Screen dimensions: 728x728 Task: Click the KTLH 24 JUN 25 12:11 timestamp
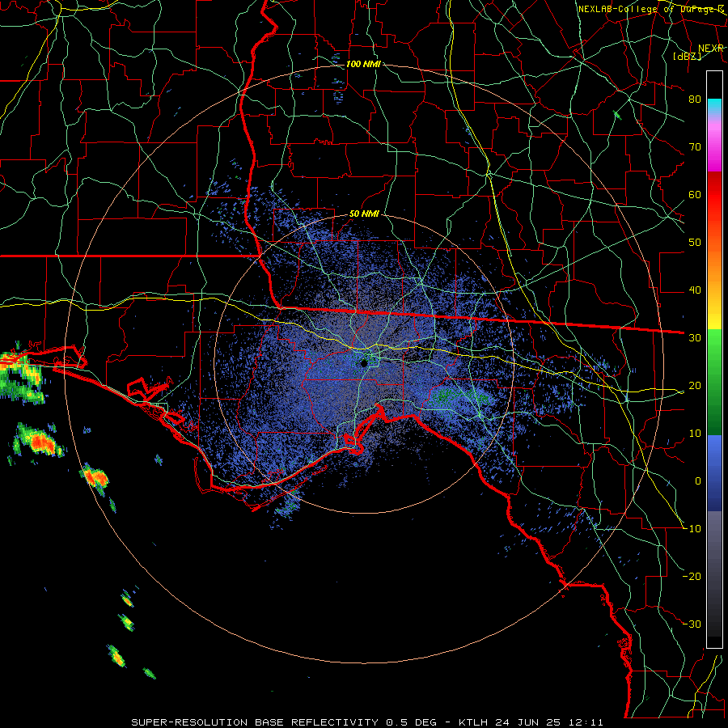pos(531,722)
